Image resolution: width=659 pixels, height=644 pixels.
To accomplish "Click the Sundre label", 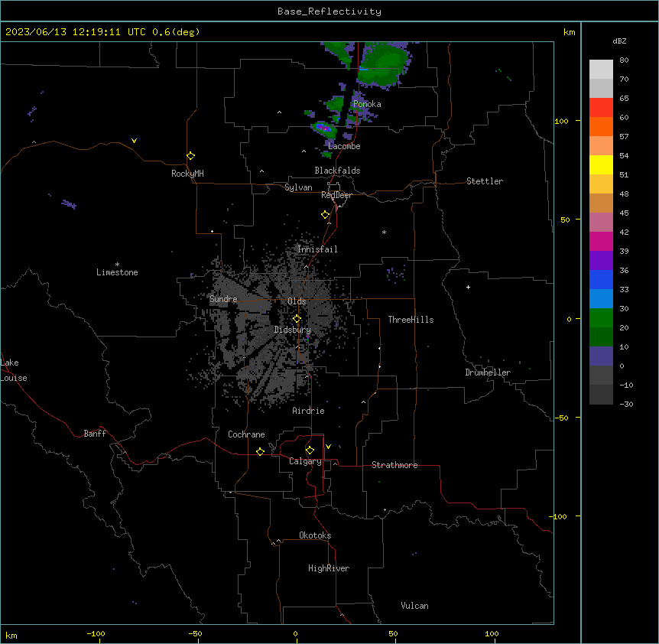I will (x=223, y=299).
